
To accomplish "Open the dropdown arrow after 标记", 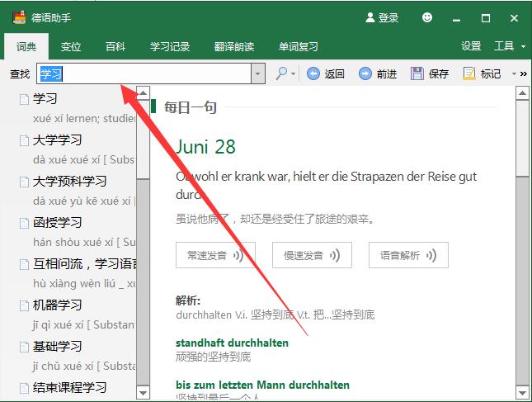I will (x=515, y=73).
